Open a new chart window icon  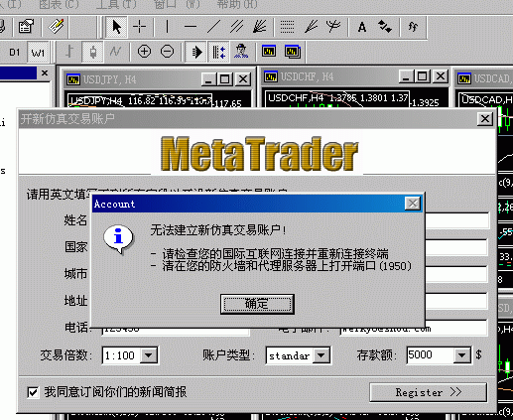point(269,52)
